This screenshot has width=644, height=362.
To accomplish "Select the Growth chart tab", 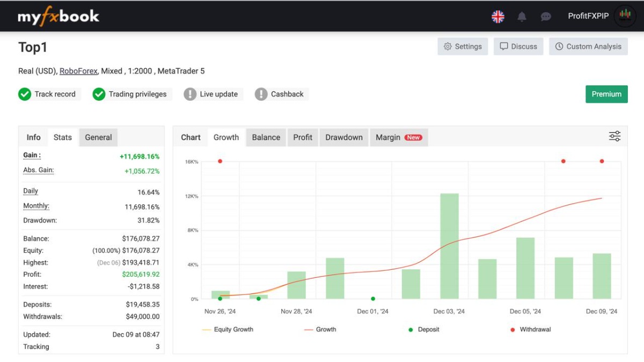I will click(x=226, y=137).
